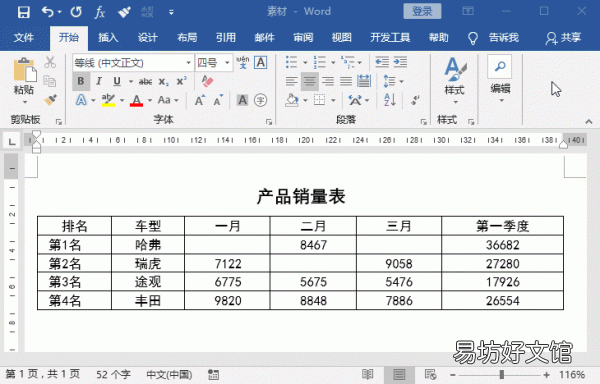This screenshot has width=600, height=384.
Task: Click the fx formula icon in quick access toolbar
Action: click(x=99, y=12)
